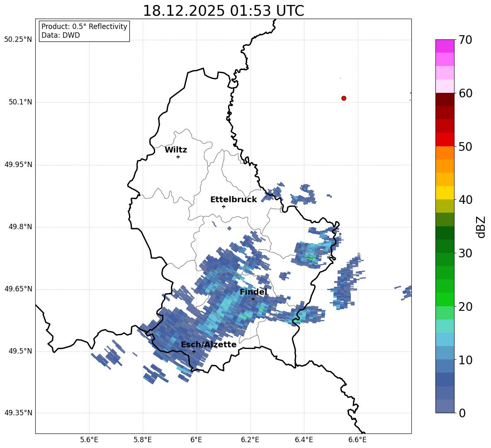Pick the magenta top colorbar segment
This screenshot has width=491, height=448.
[445, 46]
